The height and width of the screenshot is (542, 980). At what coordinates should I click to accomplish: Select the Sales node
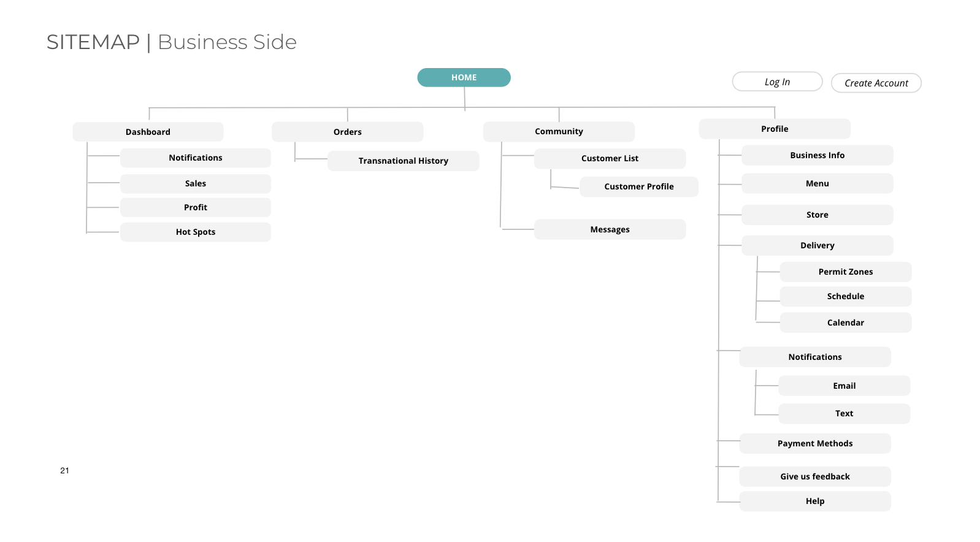click(195, 183)
